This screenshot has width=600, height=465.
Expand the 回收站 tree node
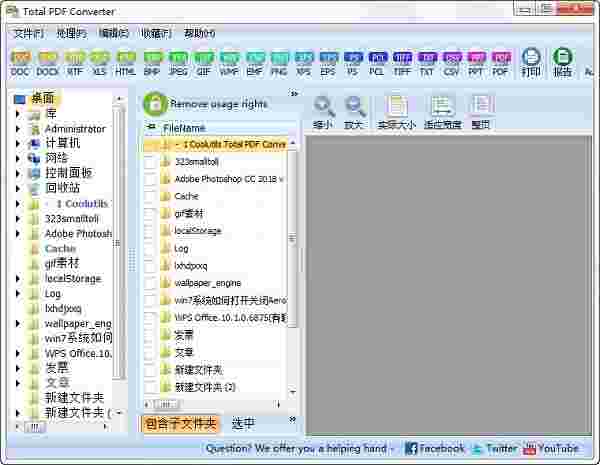point(18,188)
